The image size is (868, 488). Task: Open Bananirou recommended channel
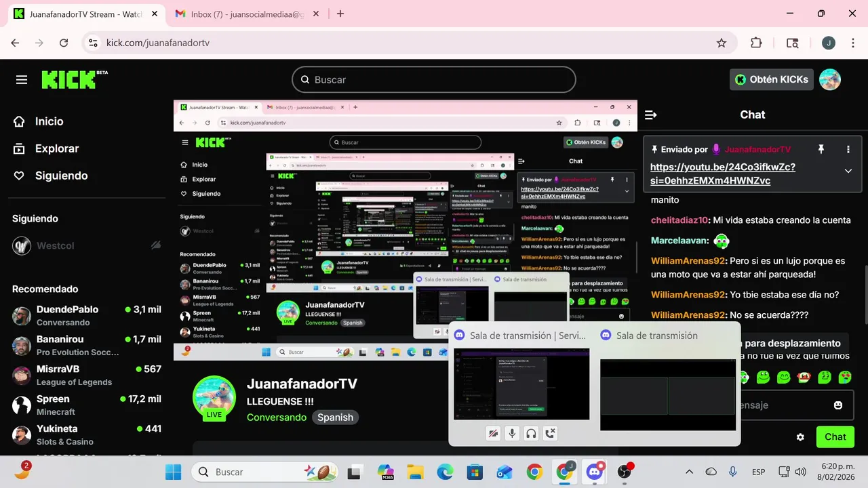point(87,345)
